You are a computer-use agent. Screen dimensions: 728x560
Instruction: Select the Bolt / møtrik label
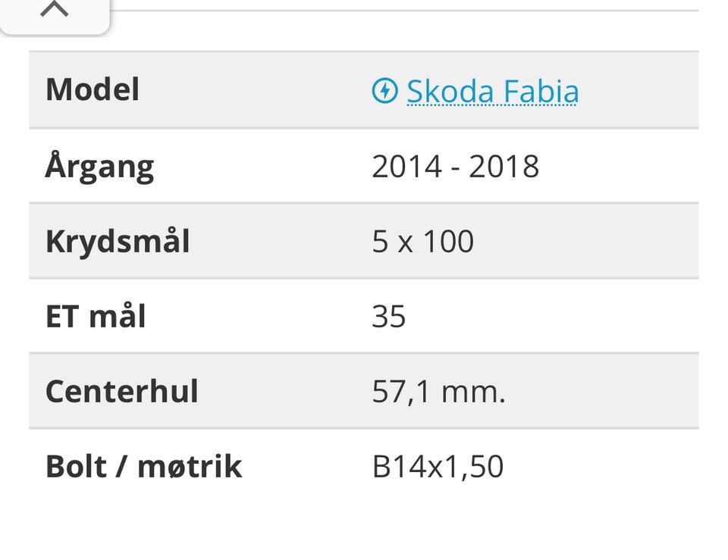click(143, 466)
